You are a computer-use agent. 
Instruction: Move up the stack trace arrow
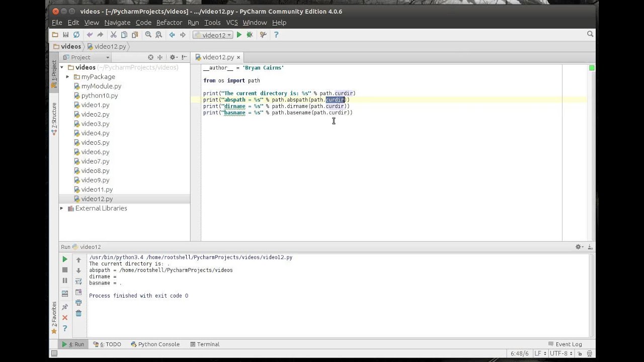coord(78,260)
